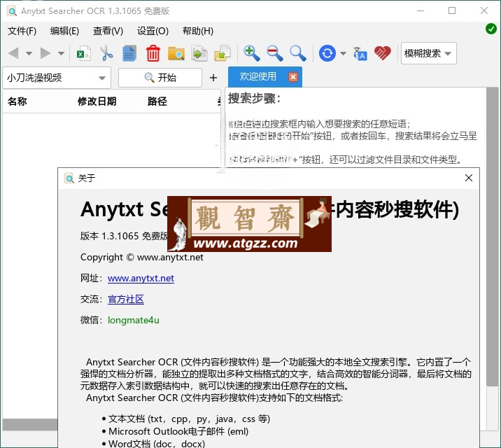Click the welcome panel vertical scrollbar
501x448 pixels.
pyautogui.click(x=492, y=237)
